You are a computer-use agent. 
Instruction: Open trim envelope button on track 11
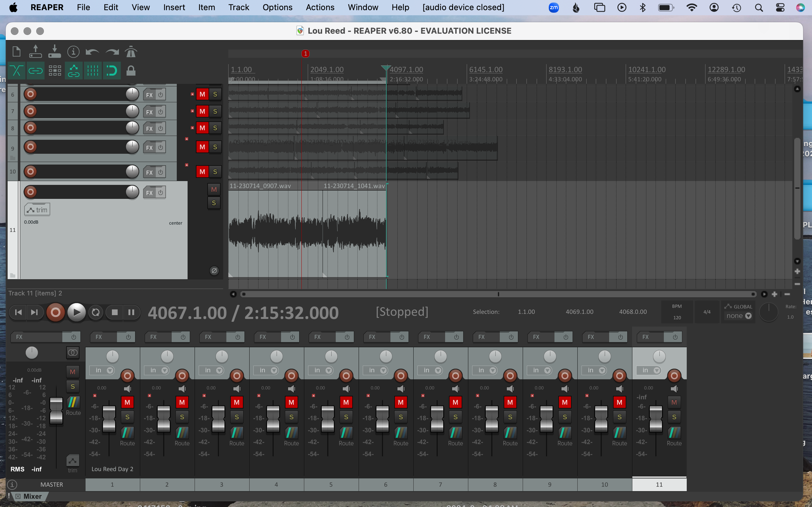pyautogui.click(x=37, y=210)
